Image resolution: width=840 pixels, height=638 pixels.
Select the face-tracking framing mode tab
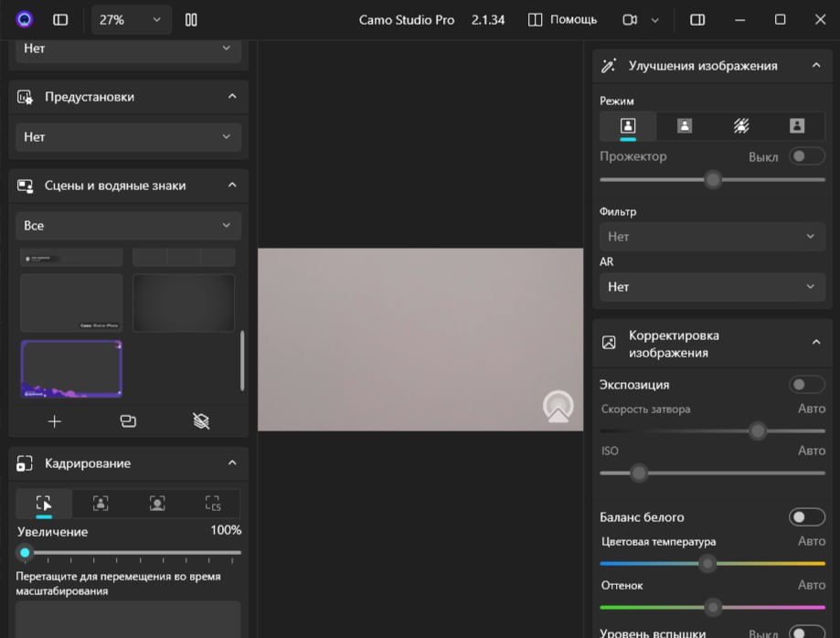(x=157, y=504)
